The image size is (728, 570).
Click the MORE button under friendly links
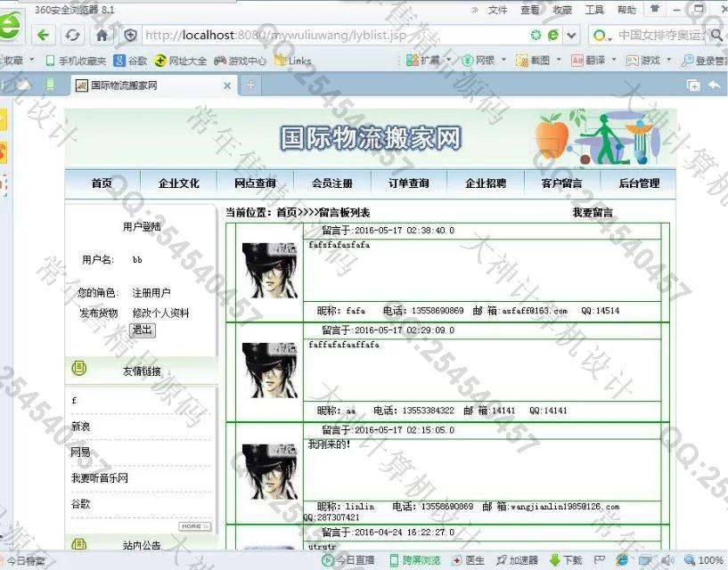[x=194, y=526]
